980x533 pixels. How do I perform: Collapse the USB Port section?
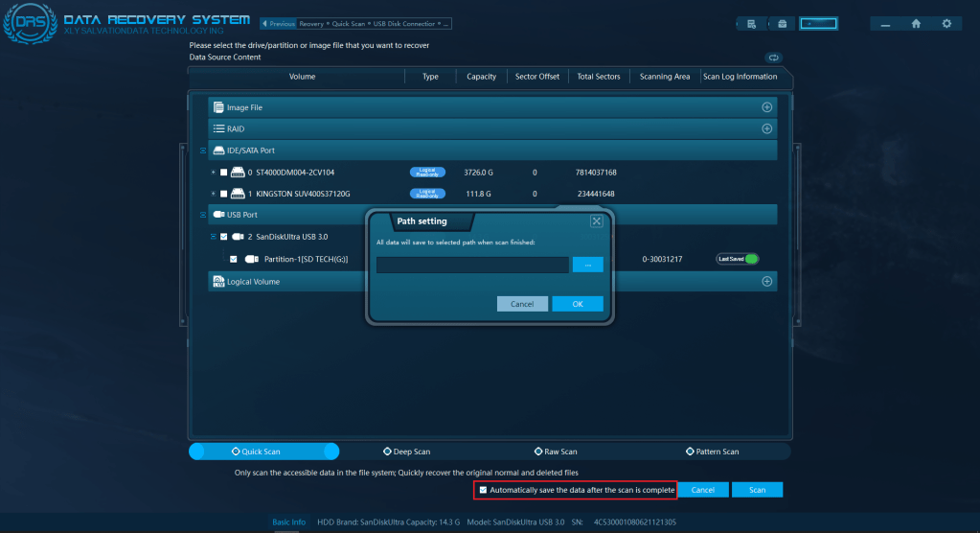coord(201,215)
